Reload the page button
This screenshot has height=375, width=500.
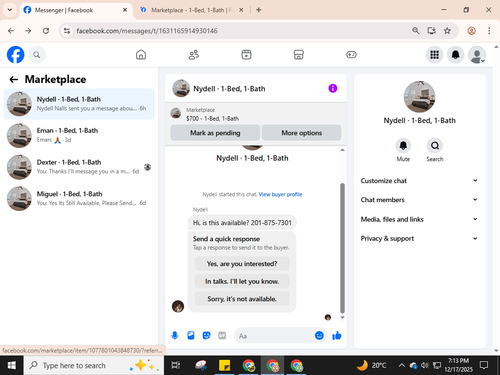pyautogui.click(x=46, y=31)
